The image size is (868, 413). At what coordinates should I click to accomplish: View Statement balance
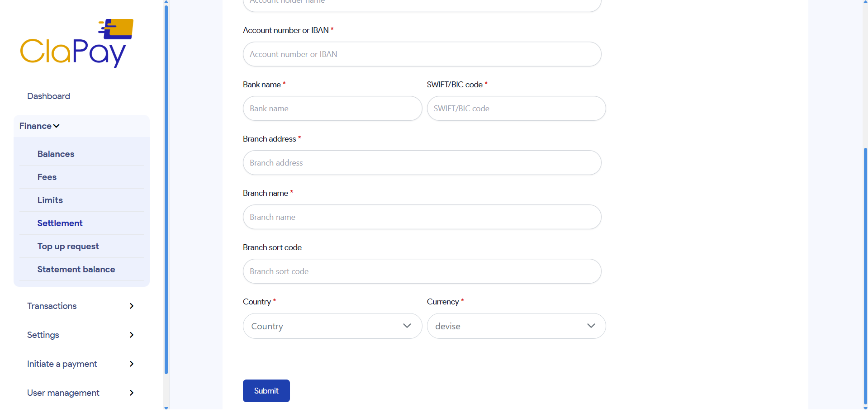pos(76,270)
